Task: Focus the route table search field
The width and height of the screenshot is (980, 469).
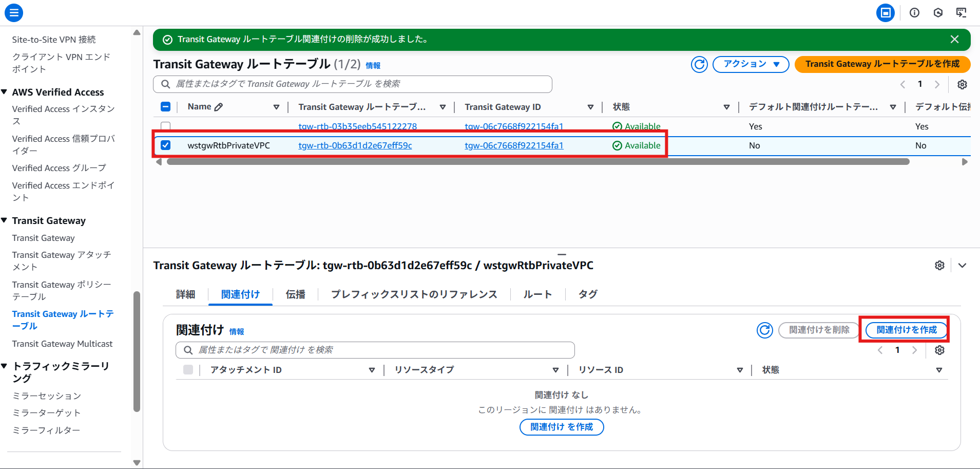Action: point(353,84)
